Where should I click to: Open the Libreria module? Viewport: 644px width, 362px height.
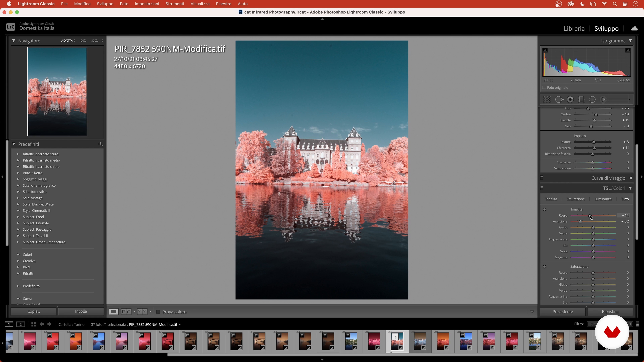tap(574, 28)
